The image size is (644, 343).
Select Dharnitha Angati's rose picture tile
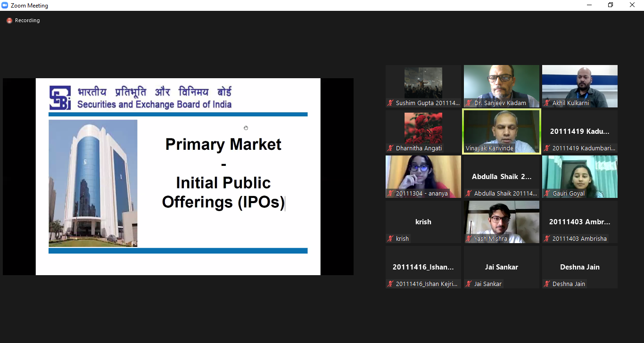click(423, 131)
